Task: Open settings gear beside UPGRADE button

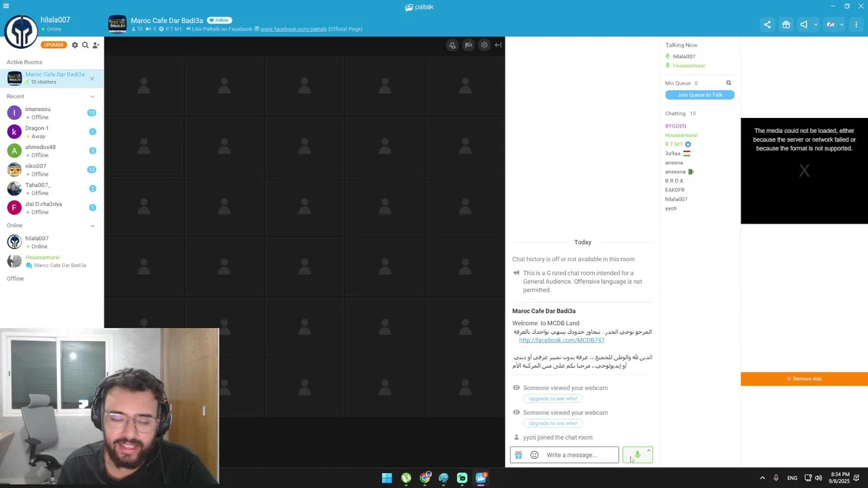Action: (x=75, y=45)
